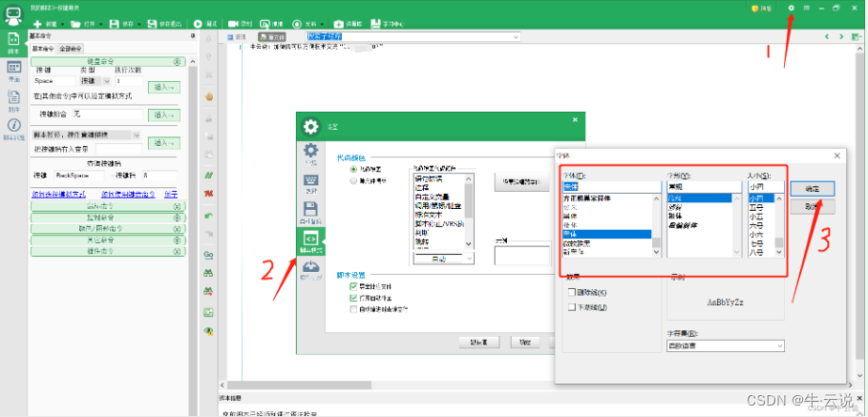Select second radio button under 代码颜色
The width and height of the screenshot is (868, 417).
353,180
